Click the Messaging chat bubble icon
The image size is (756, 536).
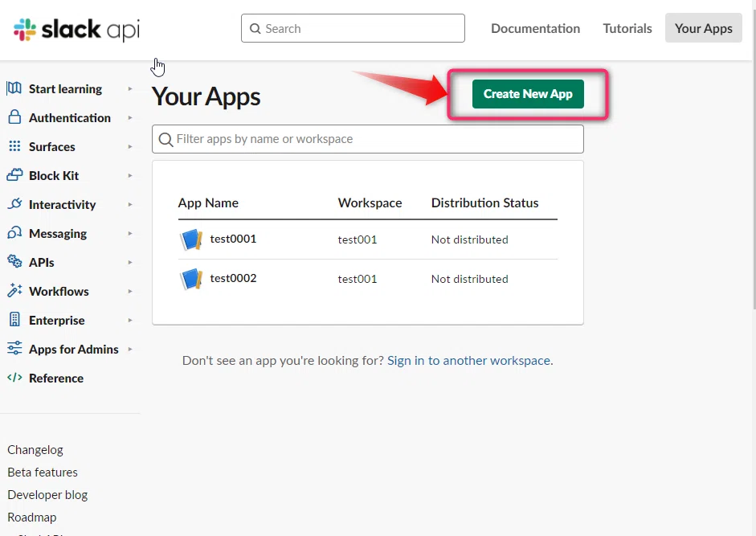coord(14,233)
